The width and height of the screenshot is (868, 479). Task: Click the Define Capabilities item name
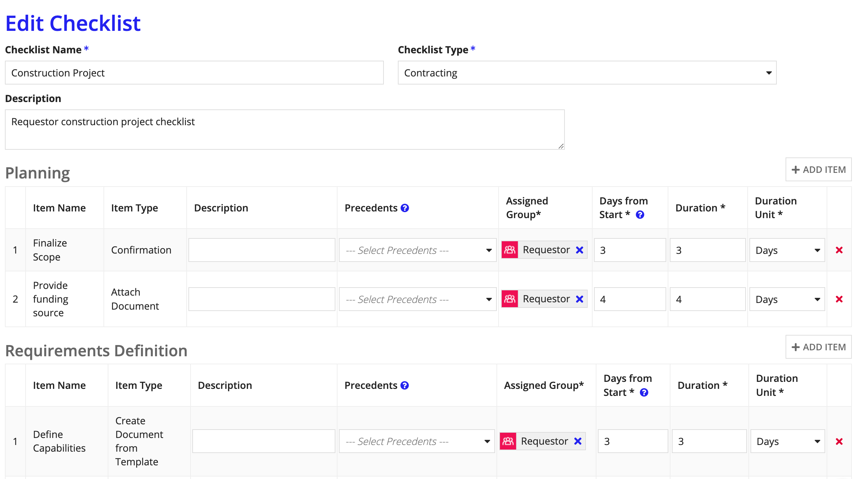59,441
